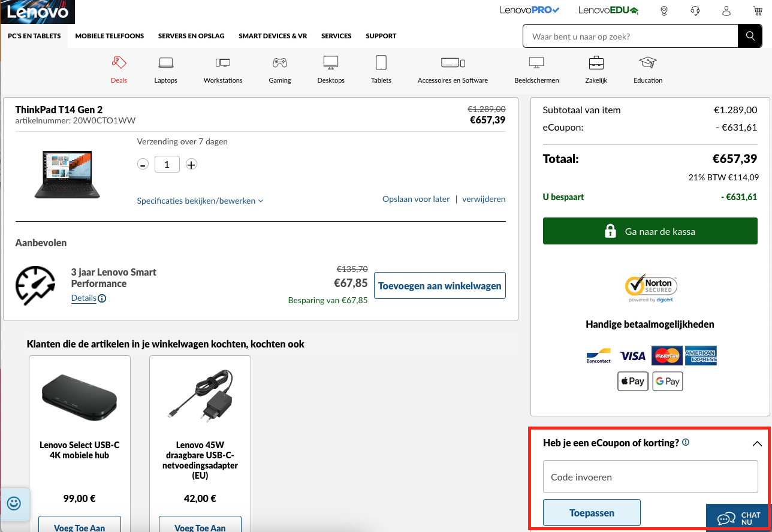
Task: Open the account profile icon
Action: (x=726, y=11)
